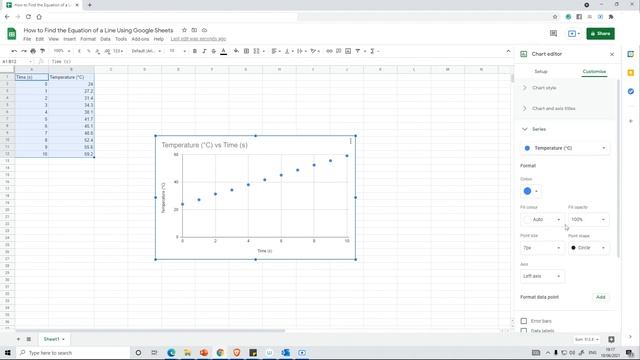Open Google Keep in side panel
The image size is (640, 360).
click(x=631, y=73)
